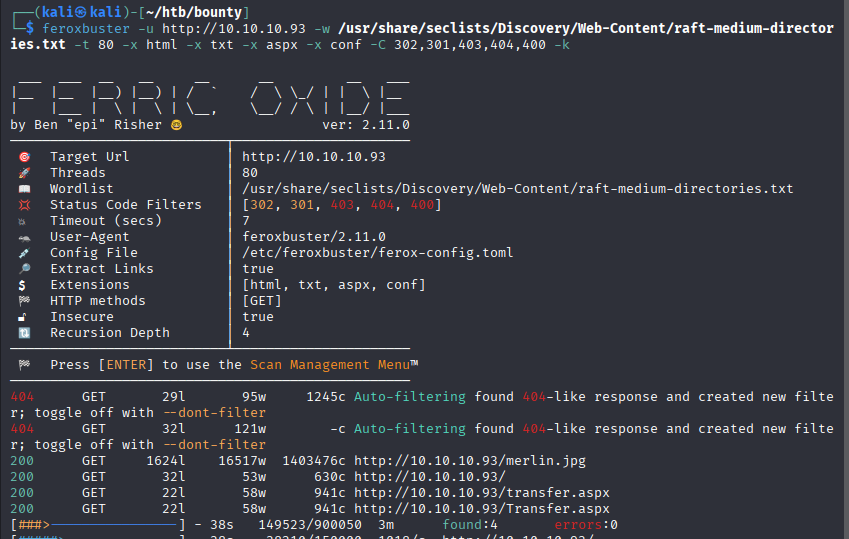Open the root http://10.10.10.93/ result link
Image resolution: width=849 pixels, height=539 pixels.
[430, 477]
